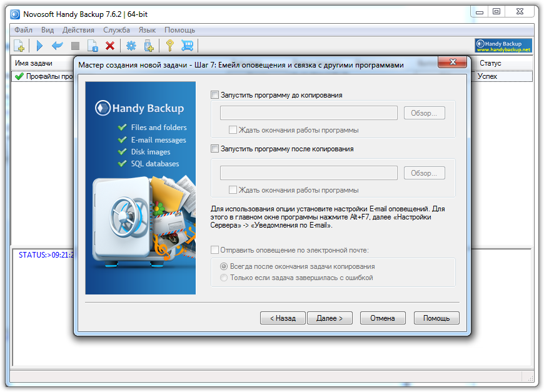This screenshot has height=392, width=544.
Task: Open the Помощь menu
Action: coord(179,30)
